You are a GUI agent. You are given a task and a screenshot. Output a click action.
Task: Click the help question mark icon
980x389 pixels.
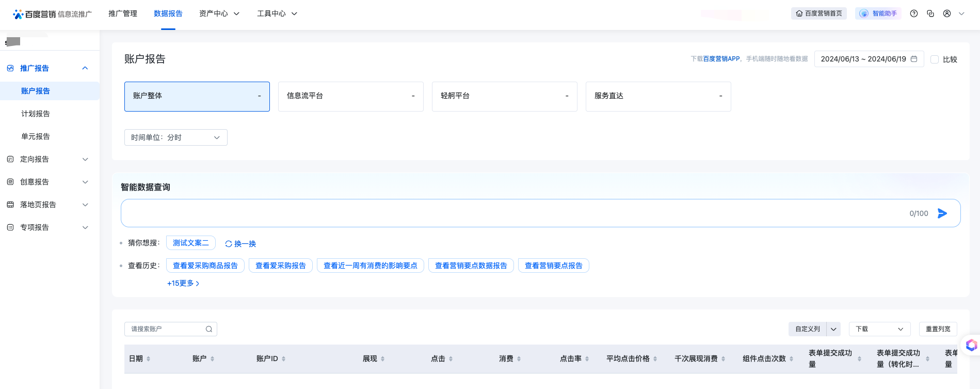(x=914, y=14)
